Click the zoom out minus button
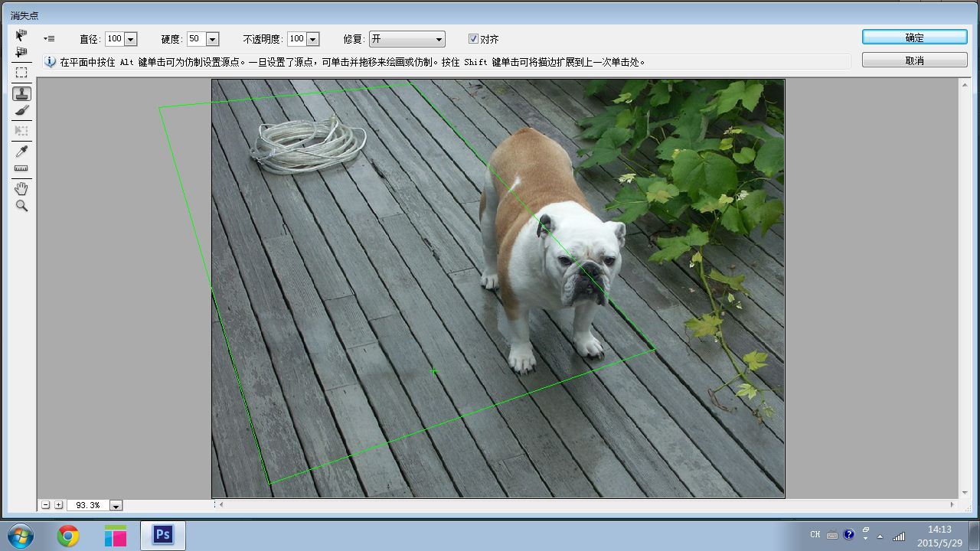This screenshot has height=551, width=980. [46, 505]
